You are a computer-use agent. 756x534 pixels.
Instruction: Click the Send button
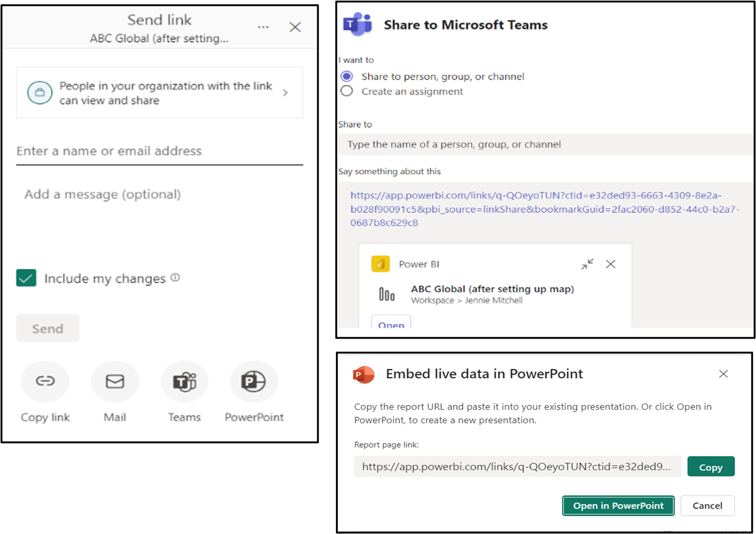click(48, 328)
